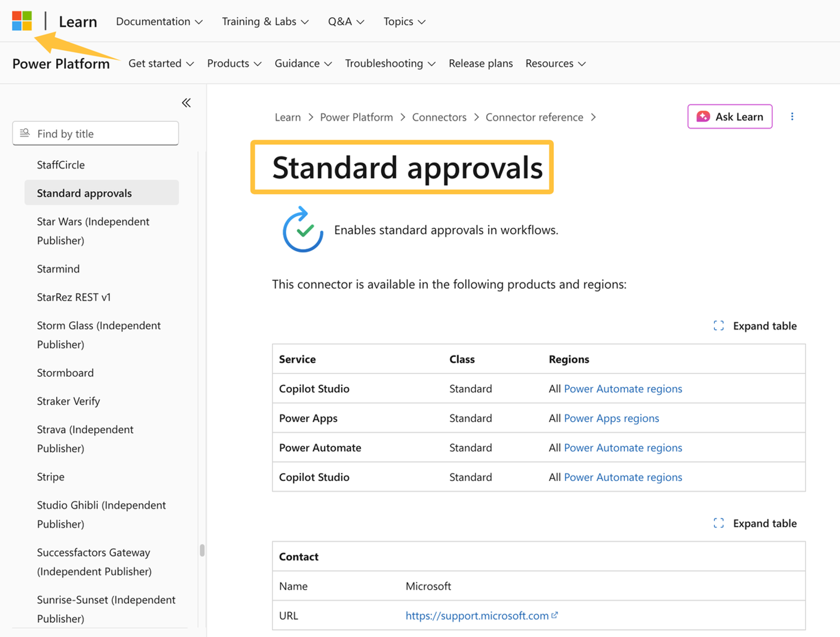The width and height of the screenshot is (840, 637).
Task: Open Sunrise-Sunset (Independent Publisher) entry
Action: click(106, 609)
